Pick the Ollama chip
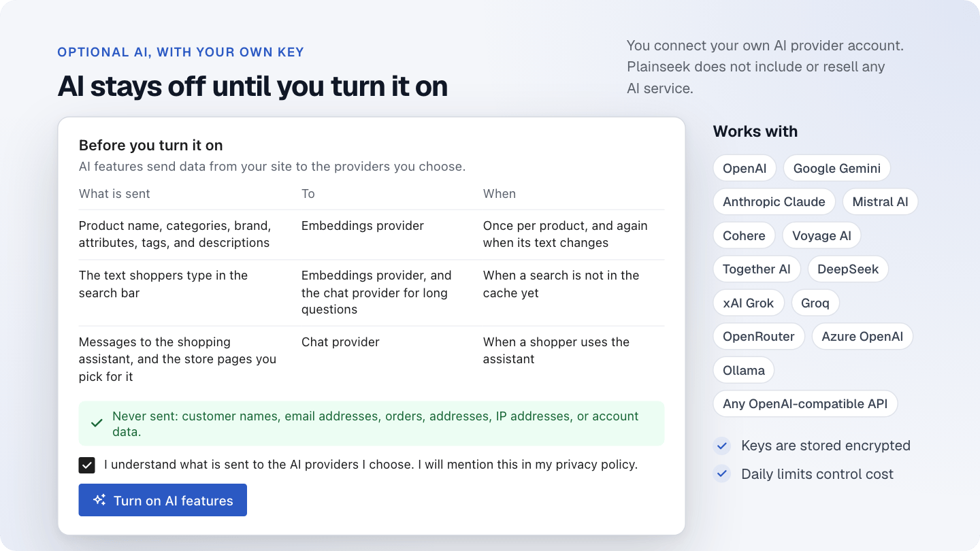The width and height of the screenshot is (980, 551). tap(744, 370)
